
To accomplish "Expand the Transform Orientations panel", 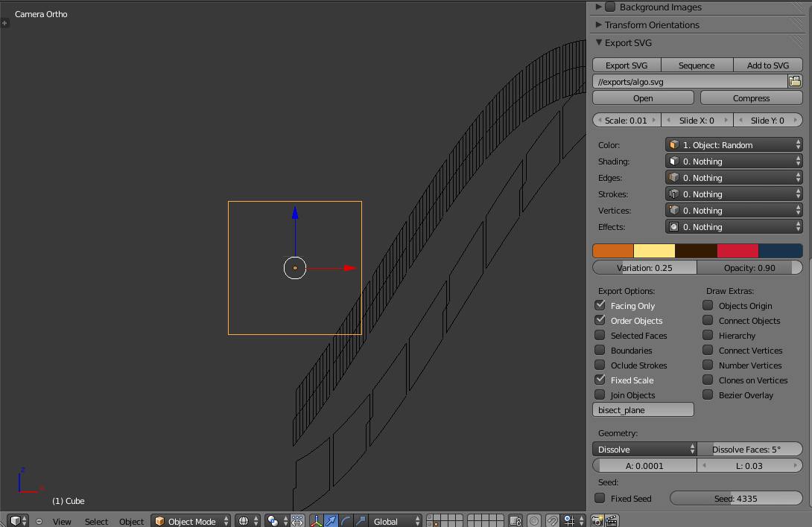I will pyautogui.click(x=652, y=25).
